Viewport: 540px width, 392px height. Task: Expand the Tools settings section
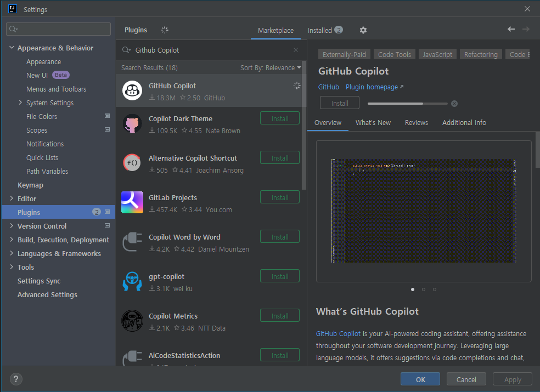tap(12, 267)
